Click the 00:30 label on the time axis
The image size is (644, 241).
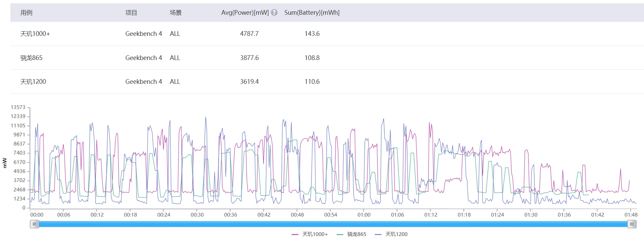pyautogui.click(x=197, y=215)
